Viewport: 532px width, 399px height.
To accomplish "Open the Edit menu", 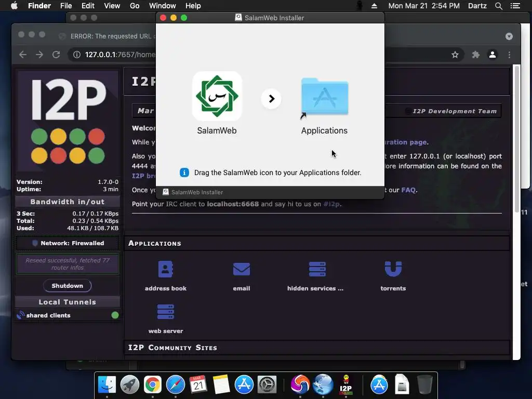I will (88, 6).
